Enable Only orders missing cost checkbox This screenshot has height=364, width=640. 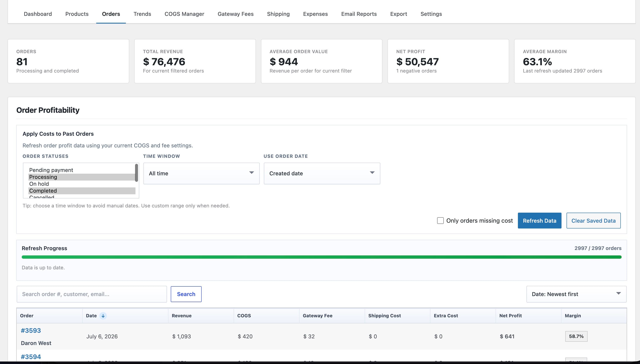(440, 221)
